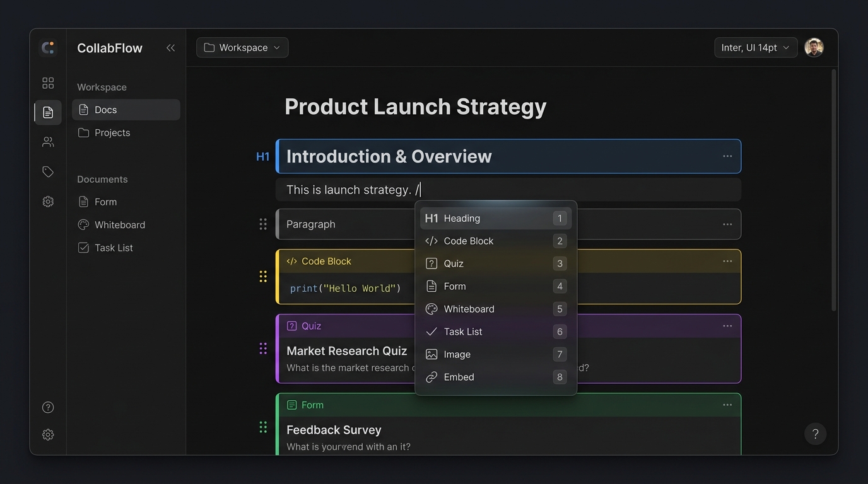Open the dashboard grid icon in the rail

(x=48, y=83)
